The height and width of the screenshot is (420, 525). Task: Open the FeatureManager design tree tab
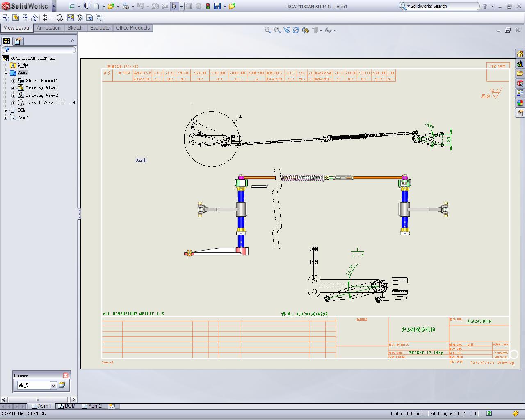click(7, 41)
